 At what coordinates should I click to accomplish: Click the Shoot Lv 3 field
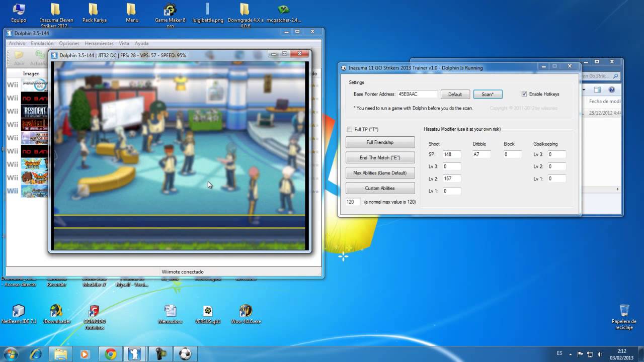click(451, 166)
